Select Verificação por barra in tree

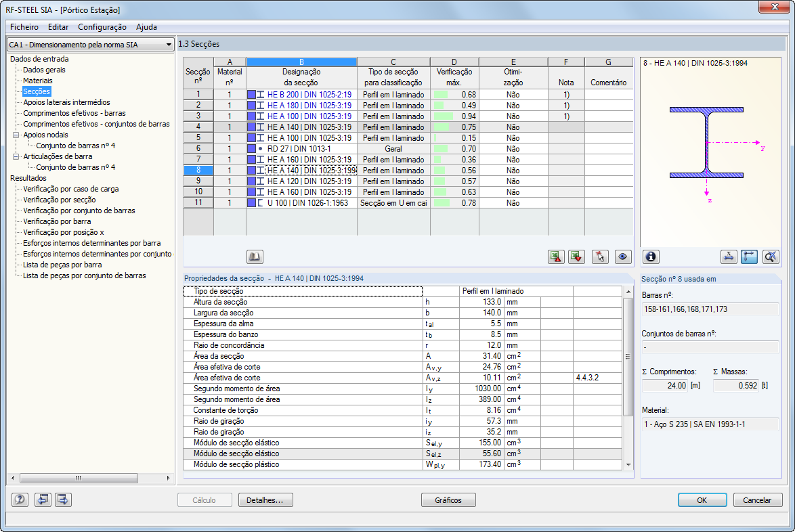(57, 221)
